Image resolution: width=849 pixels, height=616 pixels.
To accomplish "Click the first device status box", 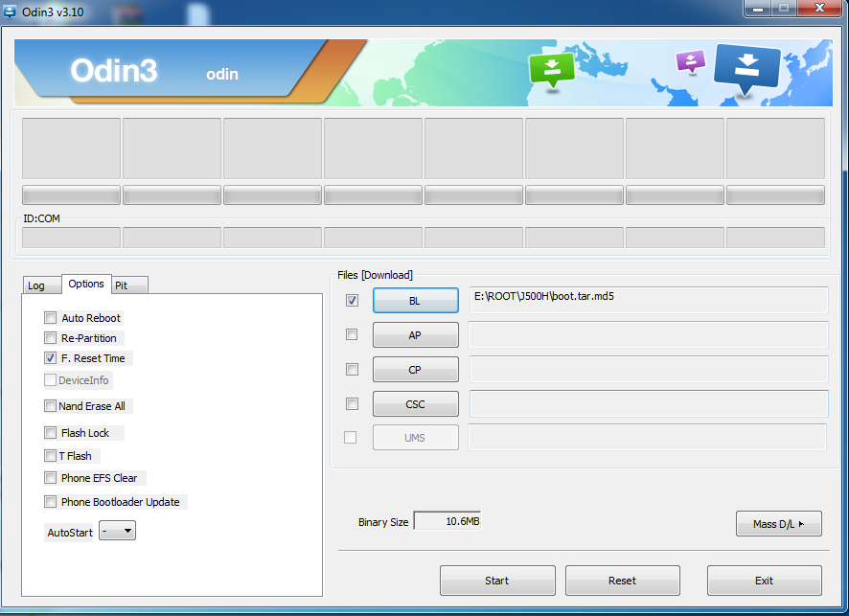I will [x=72, y=148].
